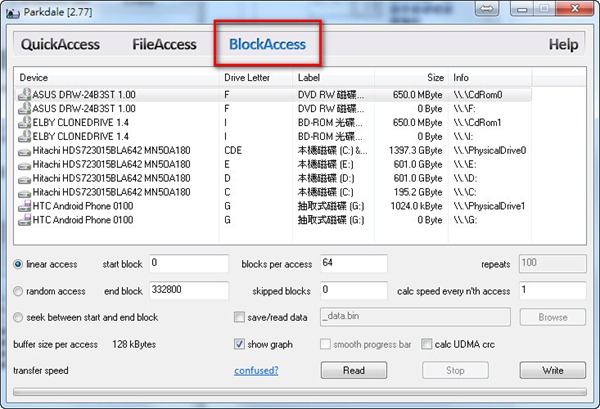600x409 pixels.
Task: Click the \\.\PhysicalDrive1 info cell
Action: [x=489, y=206]
